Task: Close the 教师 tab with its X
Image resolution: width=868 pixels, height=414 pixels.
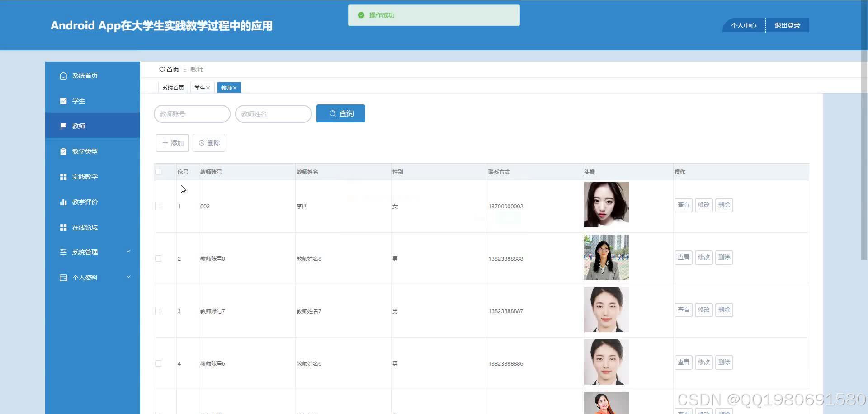Action: point(235,88)
